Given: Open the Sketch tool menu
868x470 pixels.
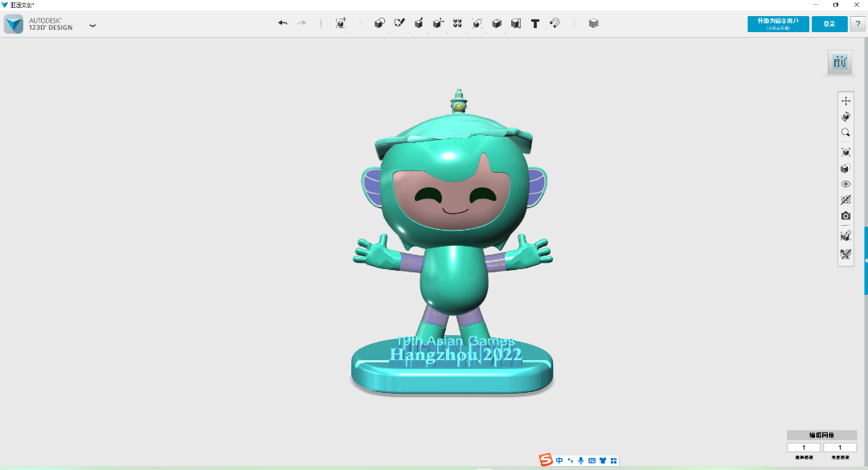Looking at the screenshot, I should (x=399, y=23).
